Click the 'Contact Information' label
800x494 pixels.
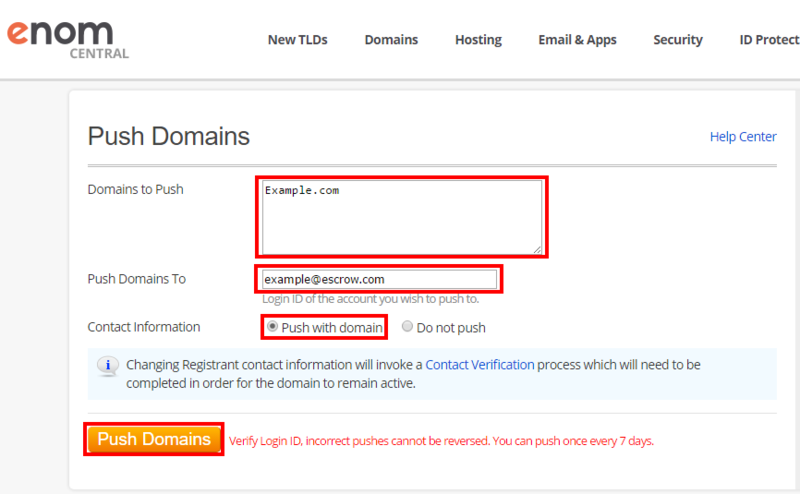click(x=144, y=327)
